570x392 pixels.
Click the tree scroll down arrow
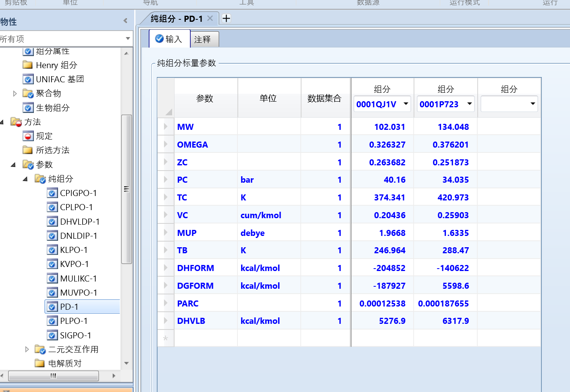[126, 363]
